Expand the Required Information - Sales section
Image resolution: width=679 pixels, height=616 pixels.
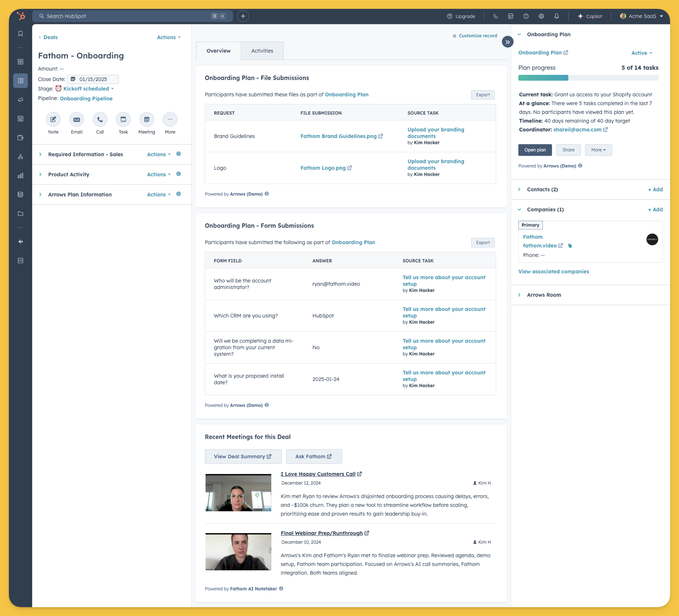click(41, 155)
